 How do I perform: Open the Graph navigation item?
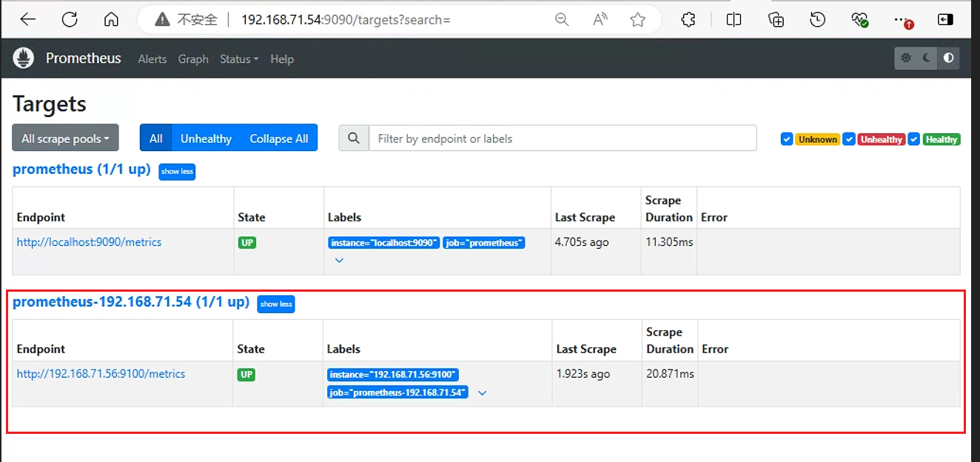pos(193,59)
